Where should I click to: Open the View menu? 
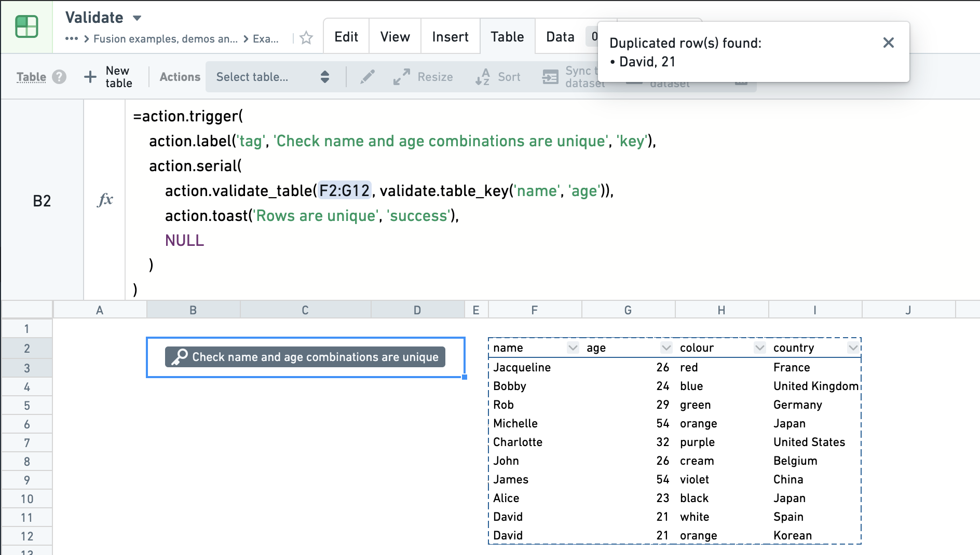coord(395,37)
